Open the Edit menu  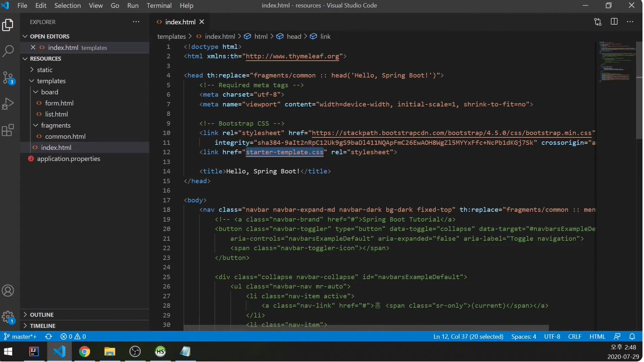pos(41,6)
